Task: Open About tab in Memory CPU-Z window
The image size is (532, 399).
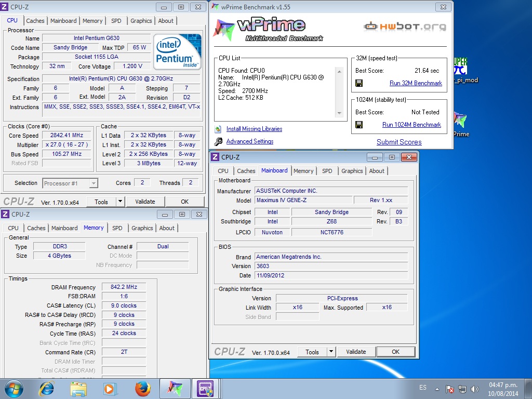Action: 167,228
